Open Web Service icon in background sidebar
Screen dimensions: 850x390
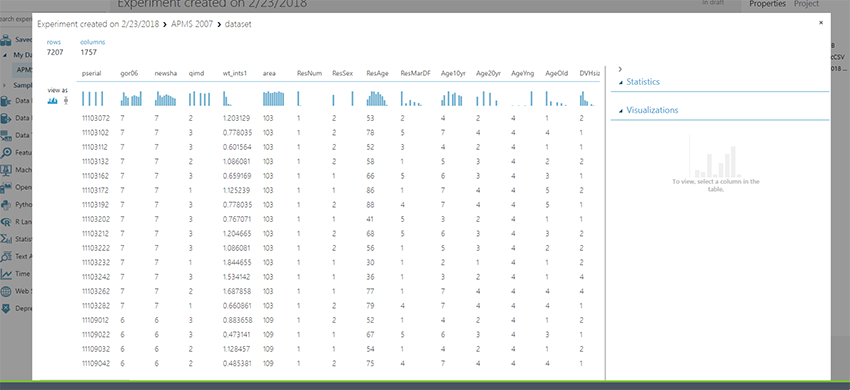coord(7,291)
